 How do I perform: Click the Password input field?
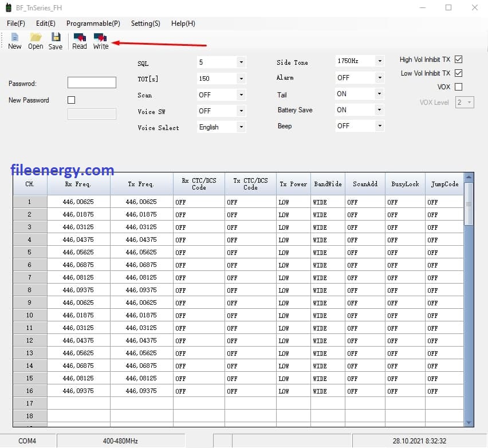click(x=92, y=82)
